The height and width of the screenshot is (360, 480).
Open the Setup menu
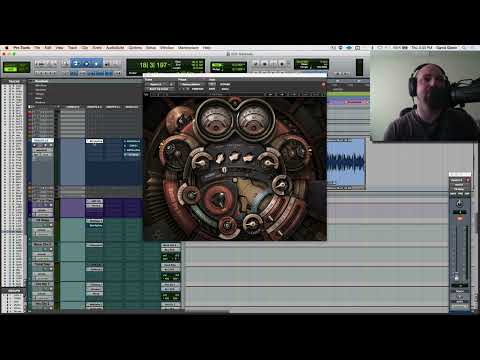pos(151,48)
